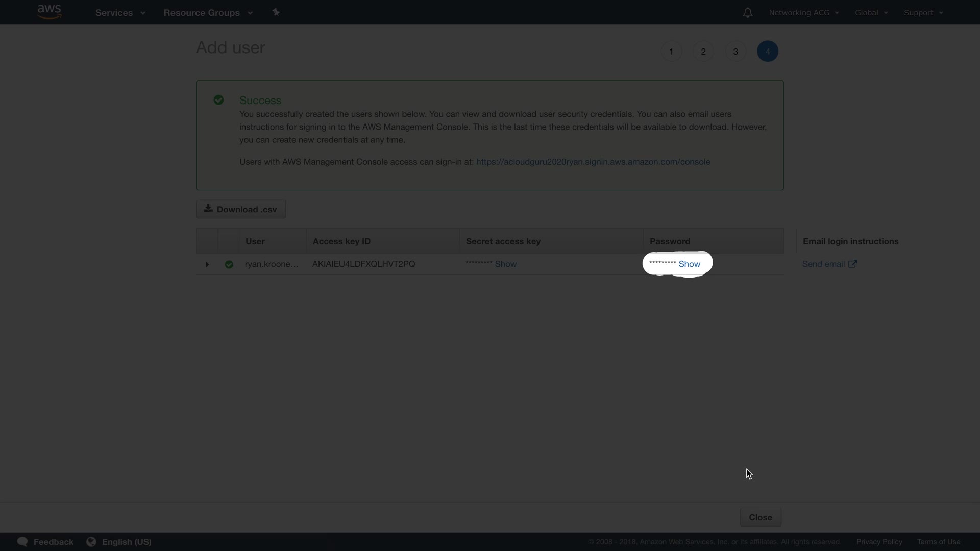Click green success check icon beside user
This screenshot has width=980, height=551.
(229, 264)
